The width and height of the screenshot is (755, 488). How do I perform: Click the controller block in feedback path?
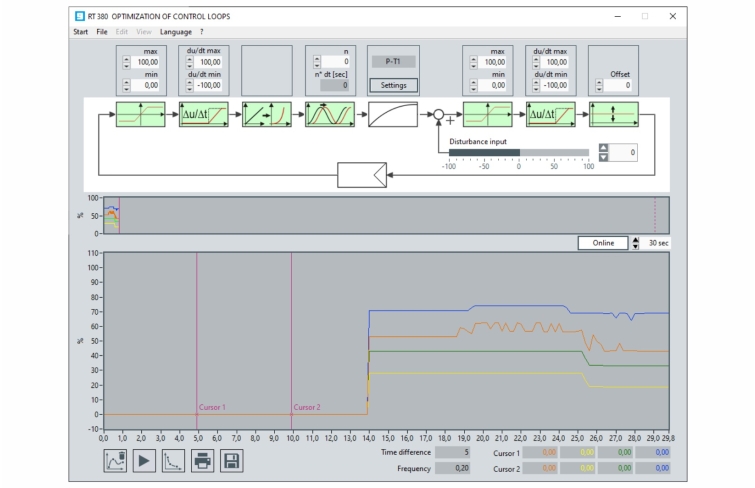coord(362,175)
